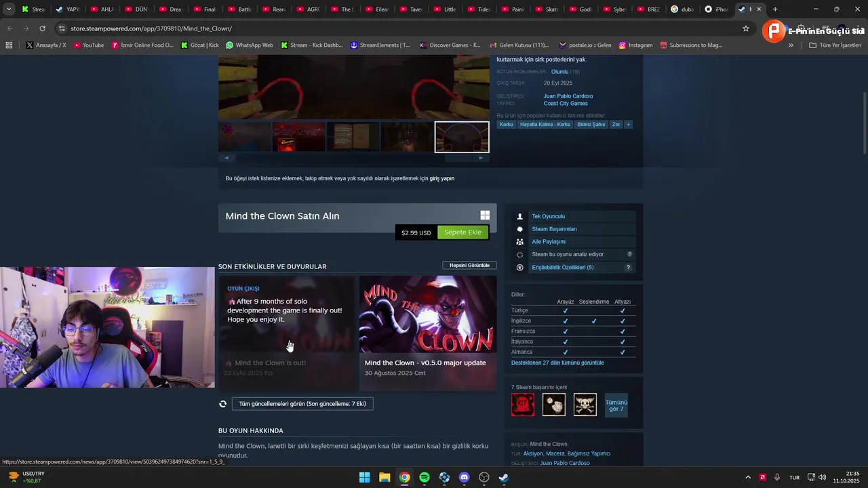
Task: Open the Mind the Clown is out announcement card
Action: pyautogui.click(x=287, y=333)
